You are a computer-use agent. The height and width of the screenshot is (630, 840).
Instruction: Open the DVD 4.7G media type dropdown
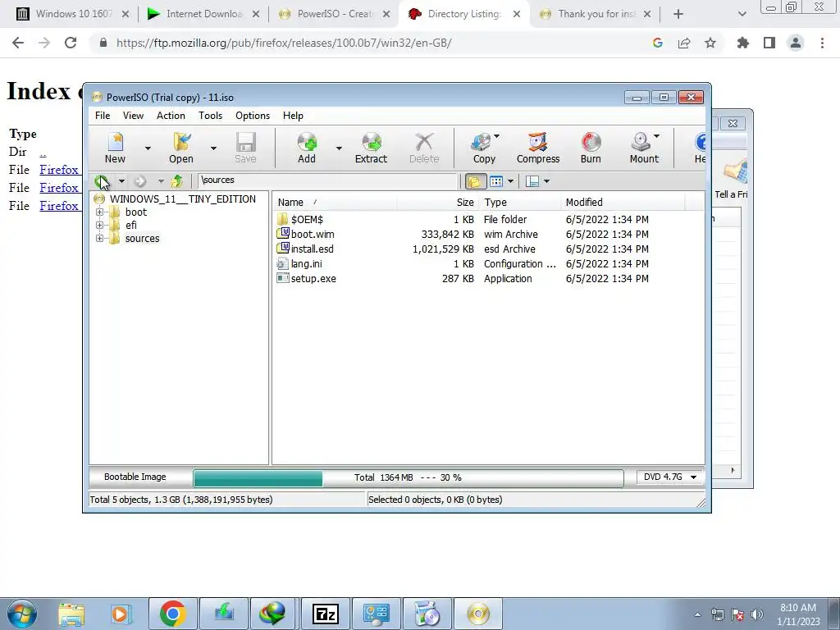coord(669,477)
